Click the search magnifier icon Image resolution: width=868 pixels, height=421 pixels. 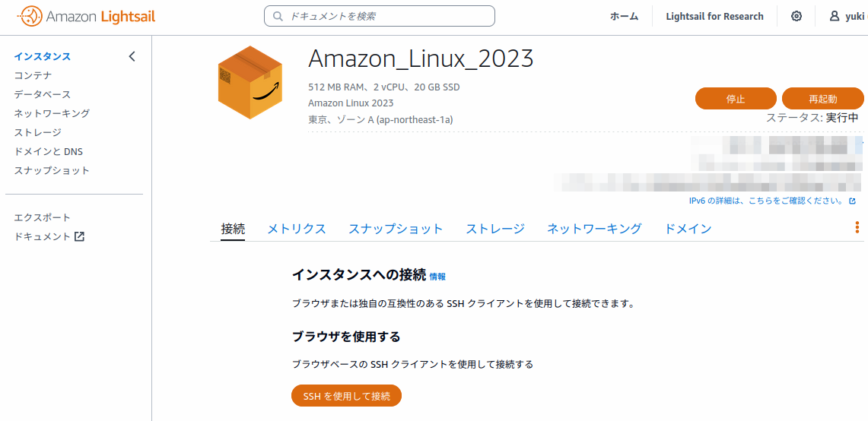pyautogui.click(x=278, y=16)
